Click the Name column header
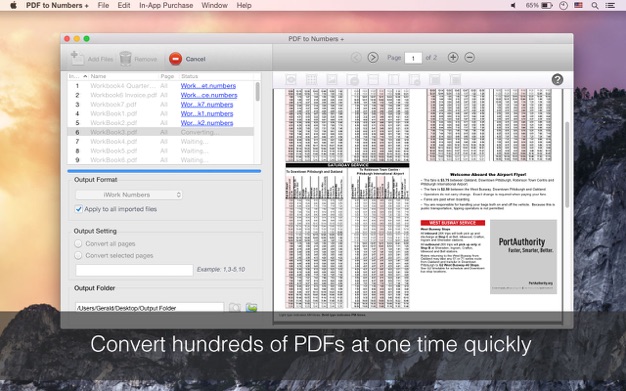This screenshot has width=626, height=391. (x=98, y=76)
